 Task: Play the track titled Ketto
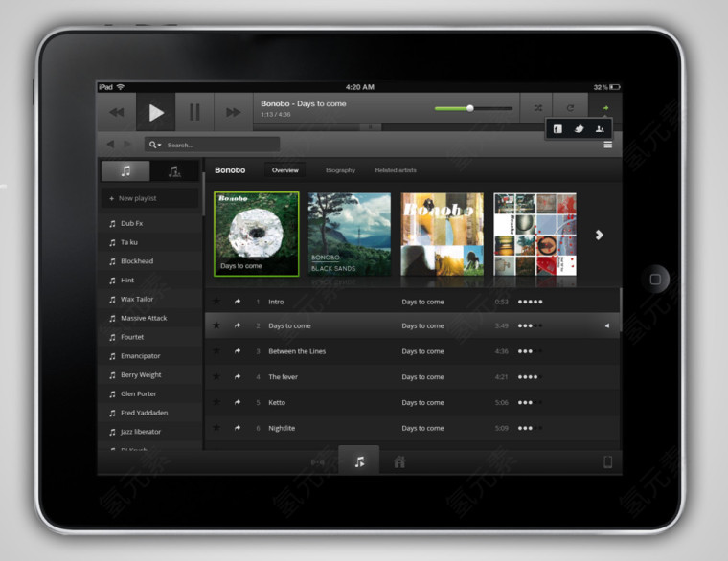(277, 402)
